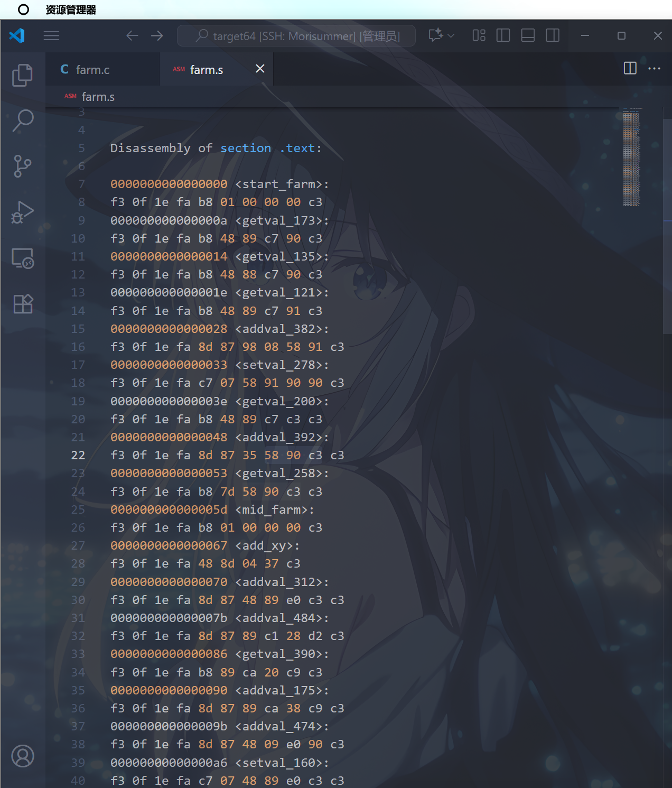Screen dimensions: 672x788
Task: Open the hamburger application menu
Action: pos(51,36)
